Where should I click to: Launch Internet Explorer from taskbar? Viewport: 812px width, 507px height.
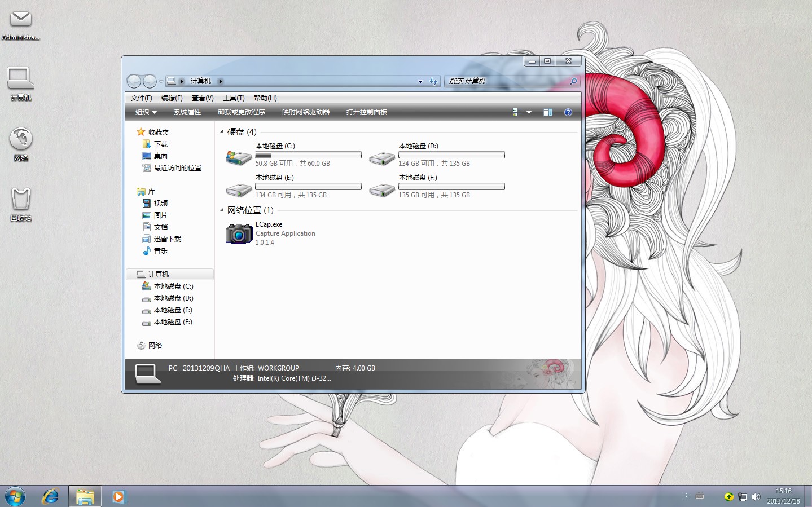(50, 497)
